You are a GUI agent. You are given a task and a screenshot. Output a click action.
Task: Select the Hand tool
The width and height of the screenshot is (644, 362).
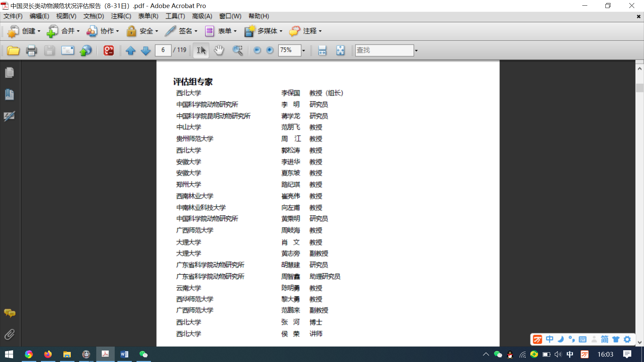pos(219,51)
